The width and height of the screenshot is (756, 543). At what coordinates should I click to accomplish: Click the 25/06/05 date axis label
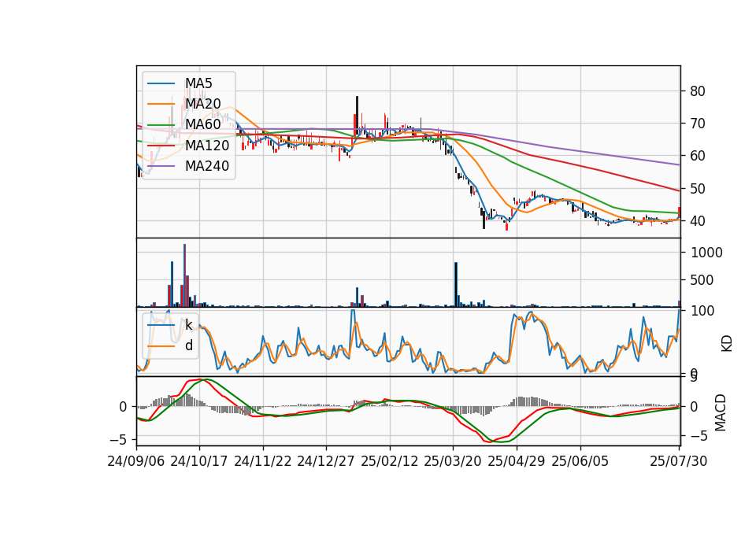point(580,461)
